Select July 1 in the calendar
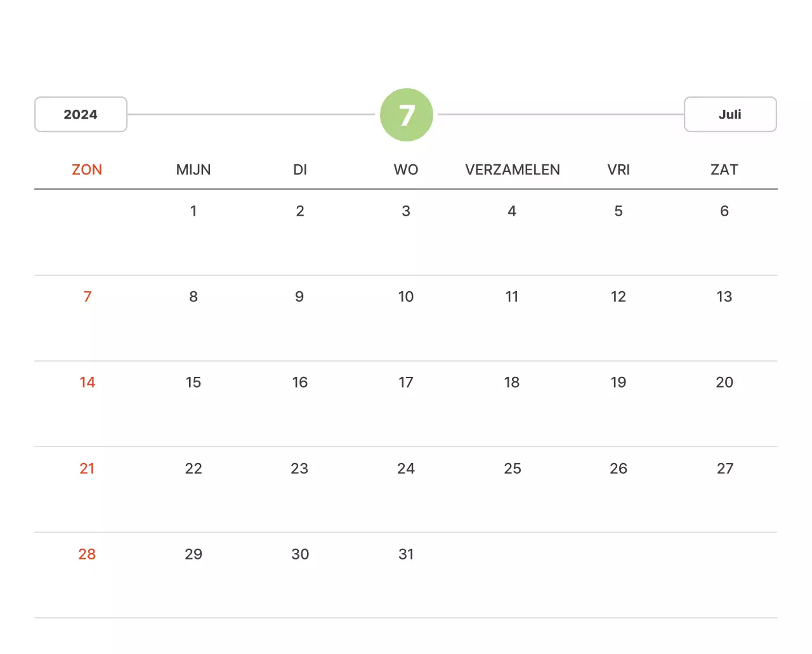The width and height of the screenshot is (812, 654). 193,211
